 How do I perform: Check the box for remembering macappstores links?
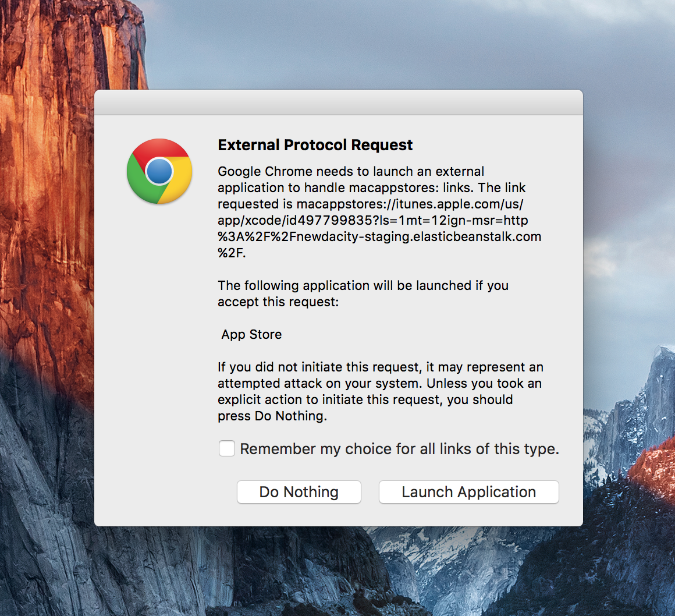point(227,448)
